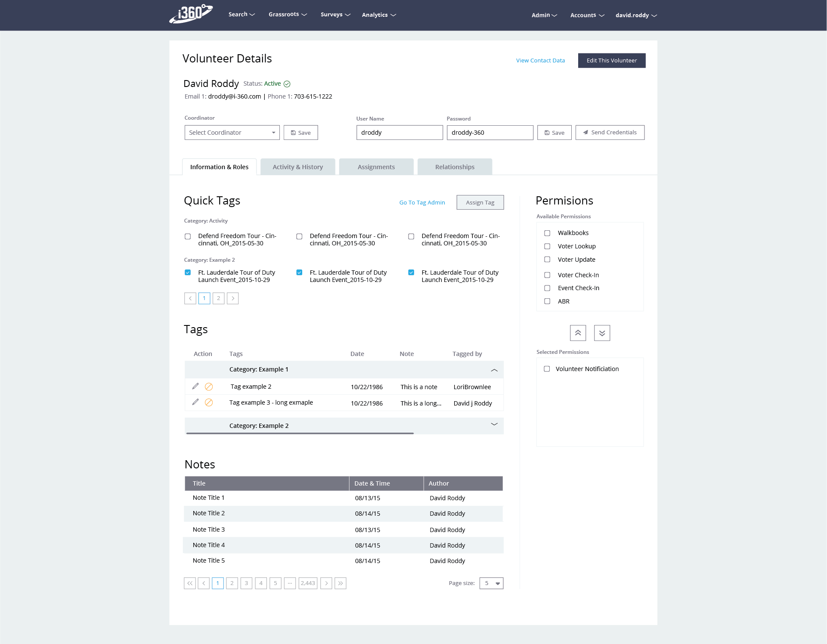Toggle the Walkbooks available permission checkbox
This screenshot has width=827, height=644.
pyautogui.click(x=548, y=232)
